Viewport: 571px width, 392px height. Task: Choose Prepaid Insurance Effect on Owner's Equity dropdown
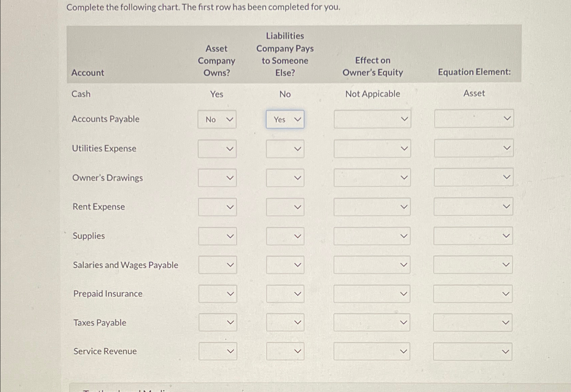(372, 294)
